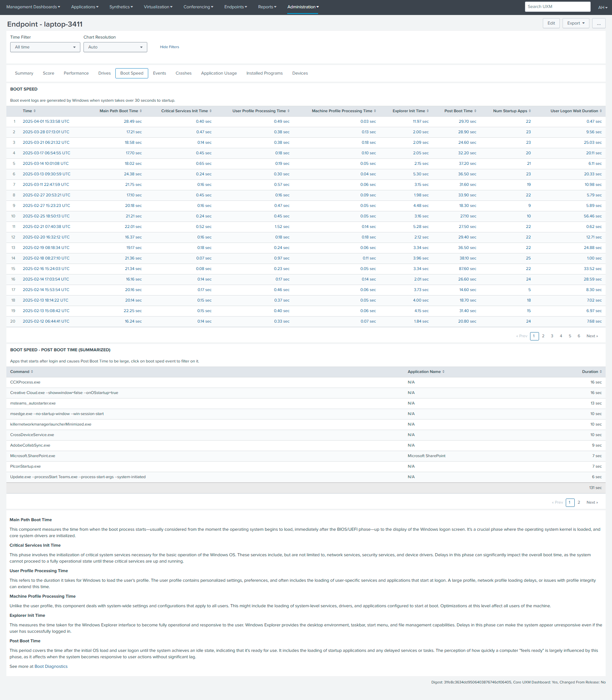
Task: Open the more options ellipsis button
Action: 598,23
